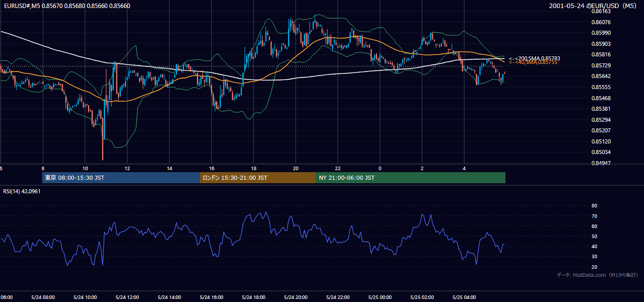Click the bottom time label 5/25 00:00
Viewport: 644px width, 302px height.
point(380,297)
